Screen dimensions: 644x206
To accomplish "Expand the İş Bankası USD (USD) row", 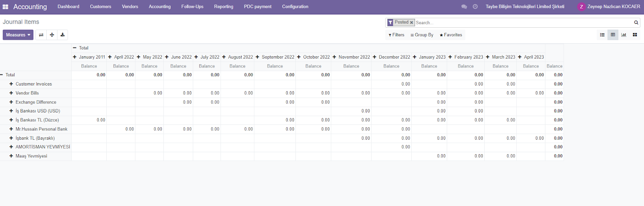I will point(11,111).
